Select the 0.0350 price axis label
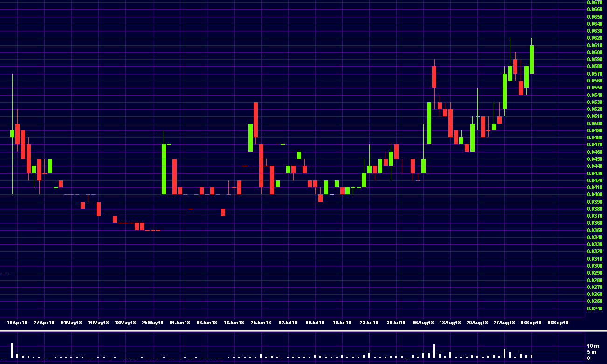607x364 pixels. point(594,230)
